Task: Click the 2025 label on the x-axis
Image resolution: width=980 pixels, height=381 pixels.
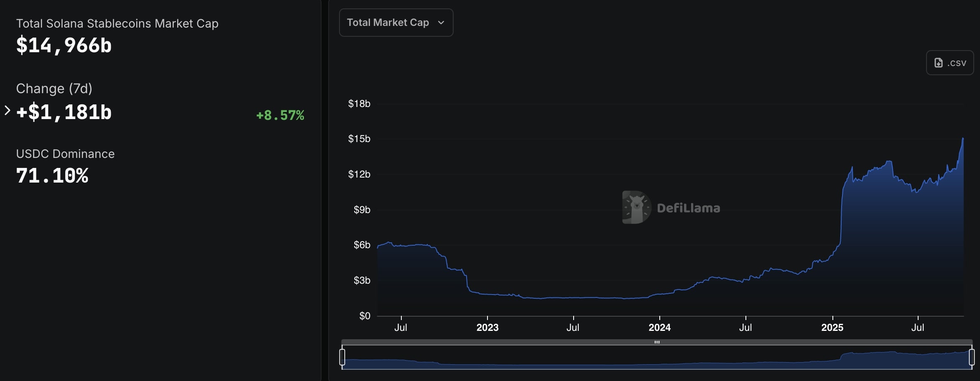Action: pyautogui.click(x=832, y=328)
